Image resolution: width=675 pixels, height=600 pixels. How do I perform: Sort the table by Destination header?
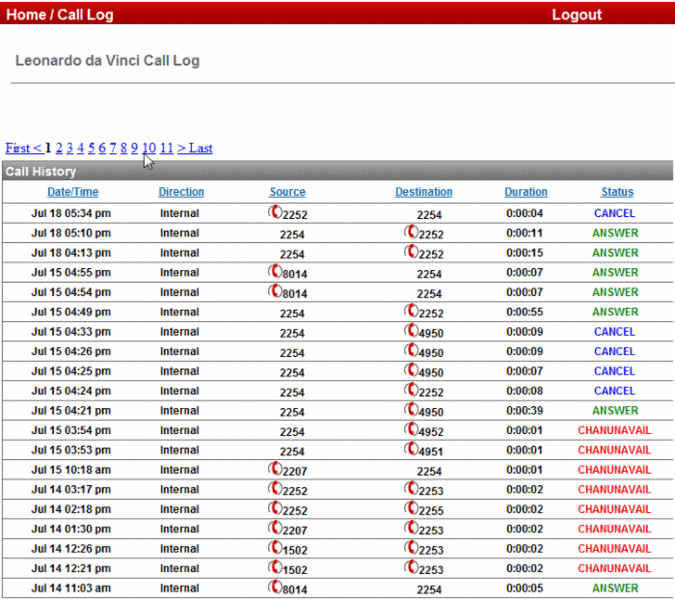pos(423,192)
